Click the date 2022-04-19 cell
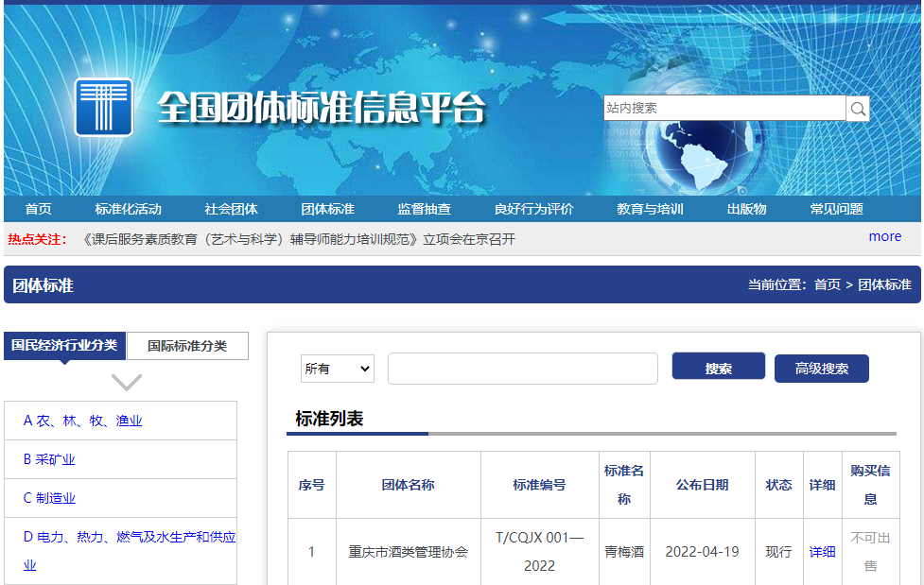 (702, 552)
